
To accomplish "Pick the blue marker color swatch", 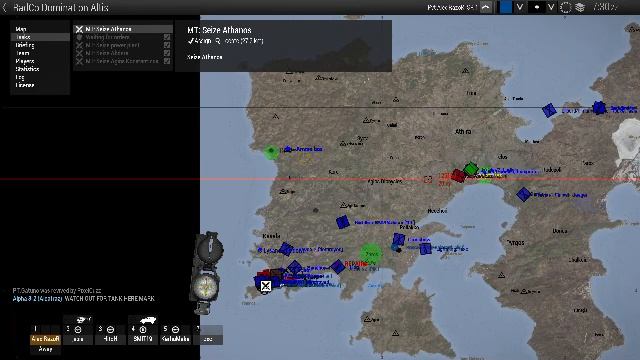I will click(506, 7).
